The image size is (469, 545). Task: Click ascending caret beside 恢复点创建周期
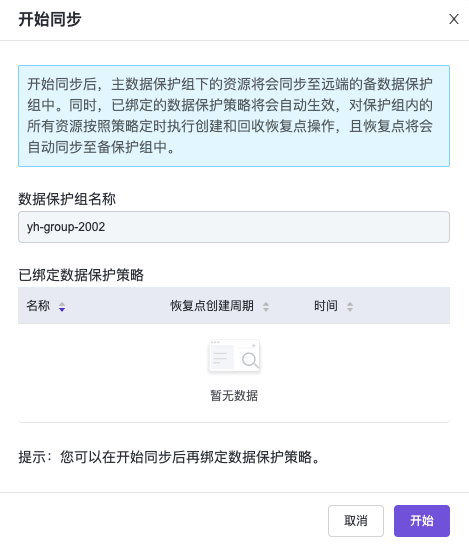pyautogui.click(x=266, y=304)
